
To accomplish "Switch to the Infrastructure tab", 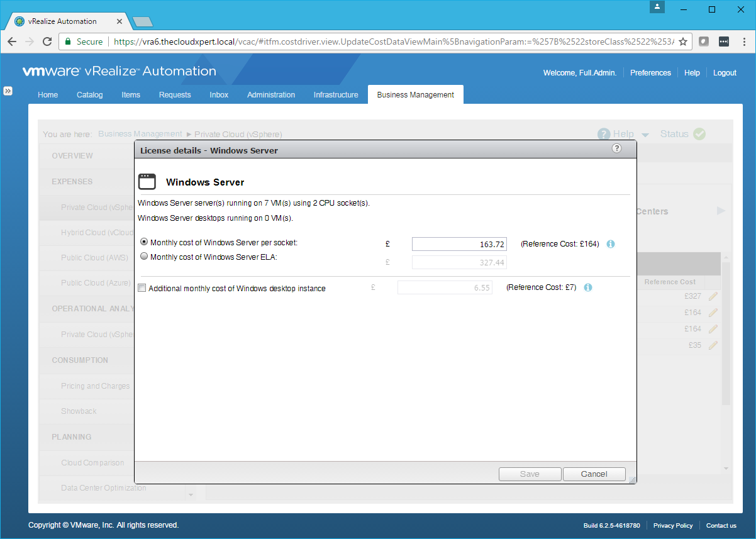I will pos(336,95).
